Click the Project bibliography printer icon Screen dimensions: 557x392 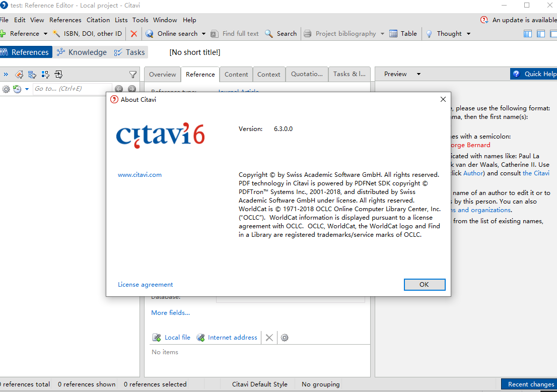(308, 34)
